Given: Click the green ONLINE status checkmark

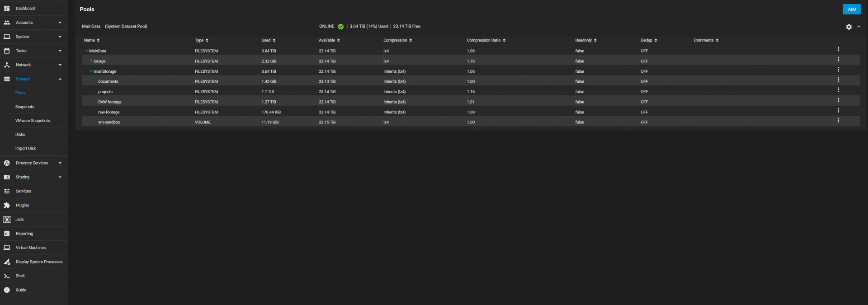Looking at the screenshot, I should coord(340,26).
